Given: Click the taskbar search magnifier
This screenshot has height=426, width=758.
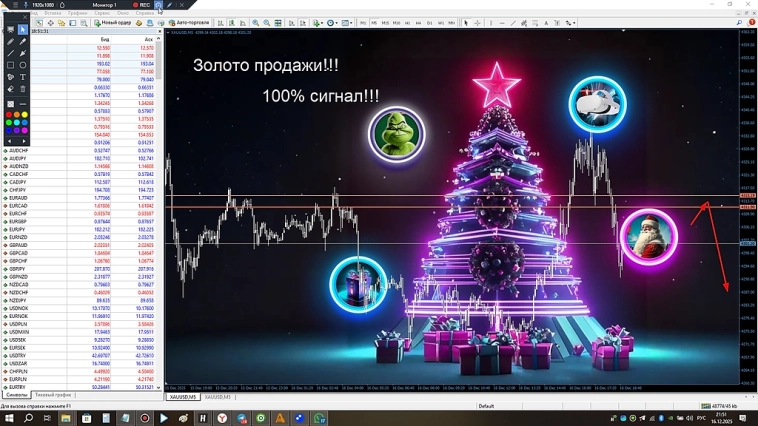Looking at the screenshot, I should (29, 418).
